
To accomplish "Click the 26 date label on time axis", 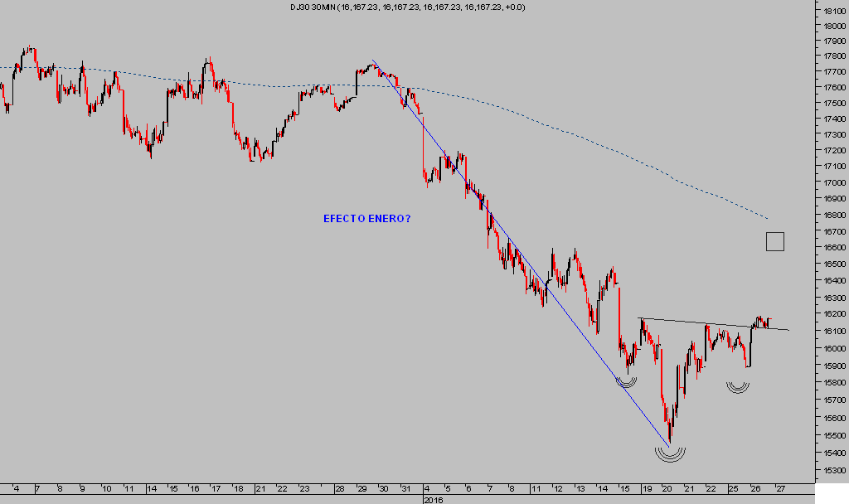I will coord(756,489).
